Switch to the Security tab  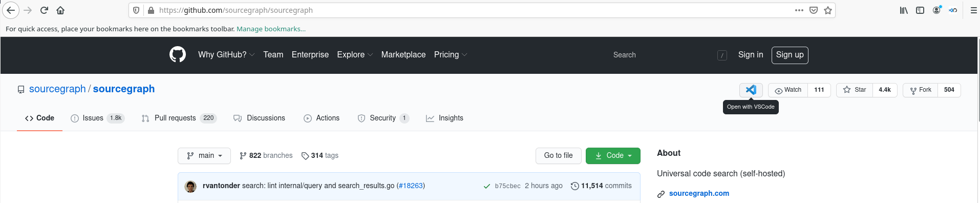[383, 118]
